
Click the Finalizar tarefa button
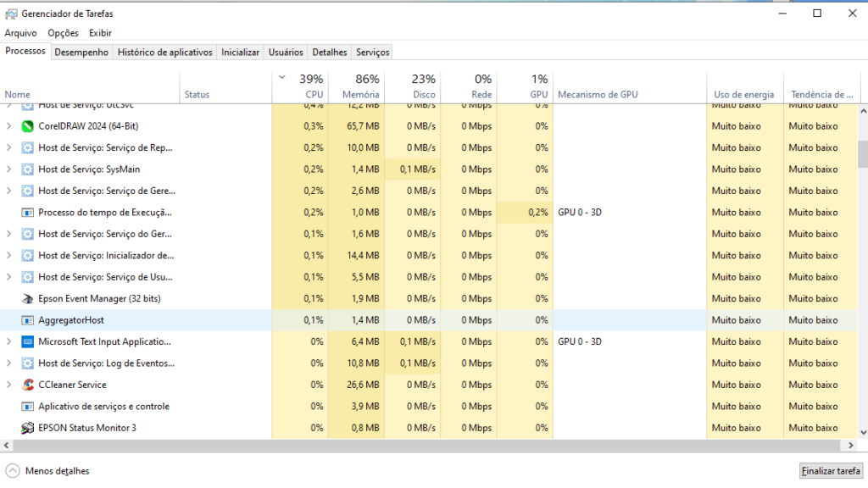(831, 471)
